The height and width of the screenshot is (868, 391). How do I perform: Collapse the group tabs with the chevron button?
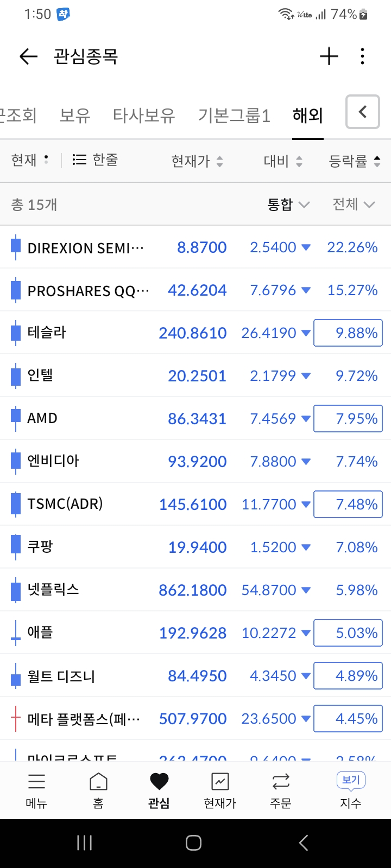[x=362, y=112]
